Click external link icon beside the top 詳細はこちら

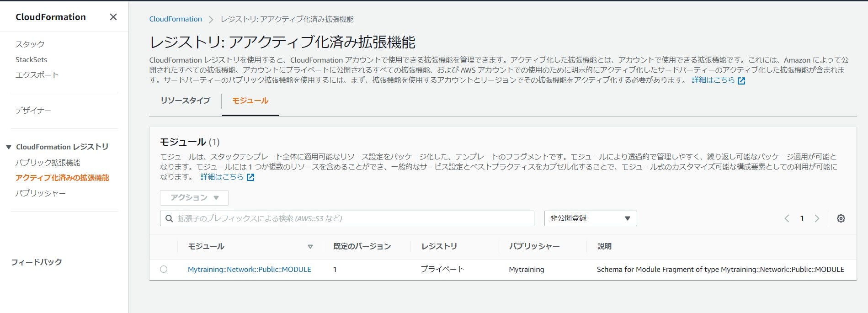pyautogui.click(x=741, y=80)
